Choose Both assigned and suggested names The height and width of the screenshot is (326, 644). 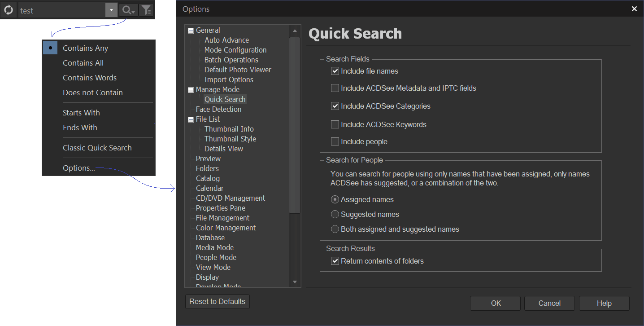click(335, 229)
